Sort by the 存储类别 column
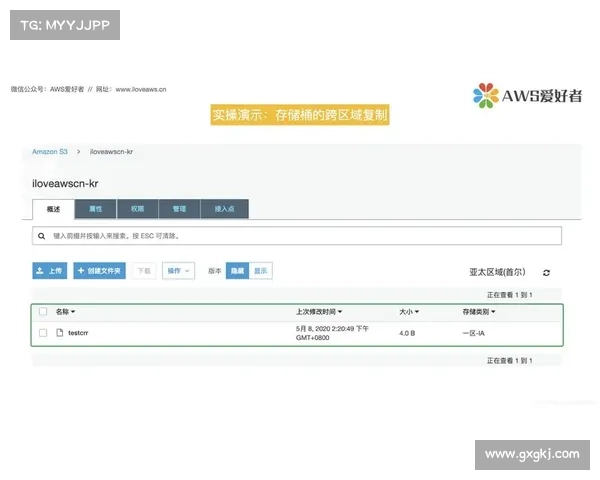Screen dimensions: 600x480 point(479,312)
